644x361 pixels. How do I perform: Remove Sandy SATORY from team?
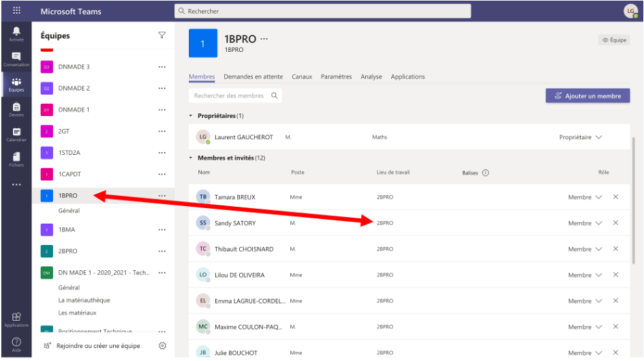click(615, 223)
